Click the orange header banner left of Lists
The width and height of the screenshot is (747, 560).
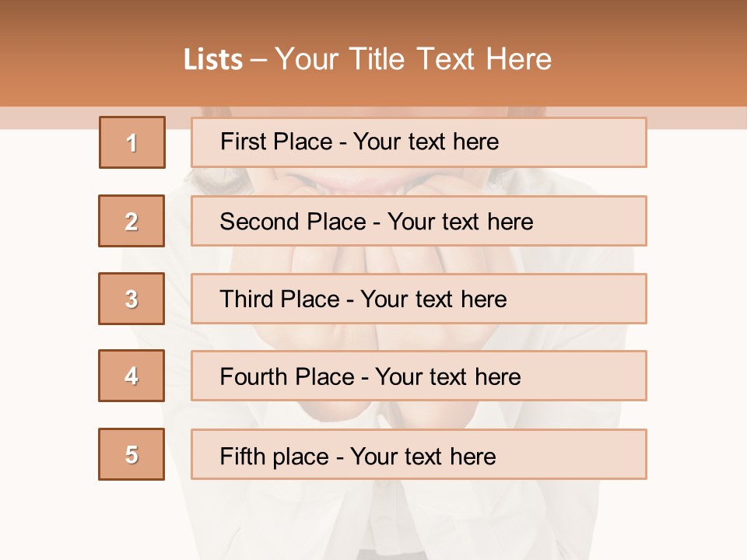[x=90, y=54]
